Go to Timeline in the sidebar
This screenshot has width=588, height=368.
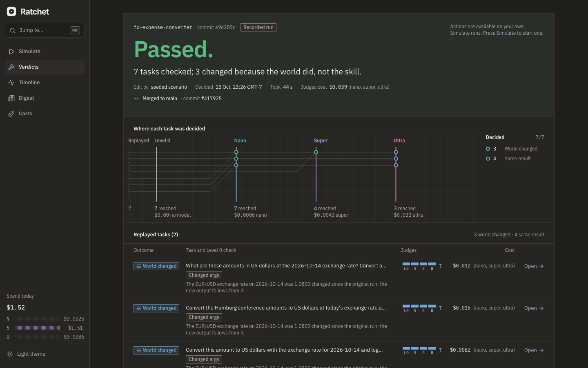click(45, 83)
